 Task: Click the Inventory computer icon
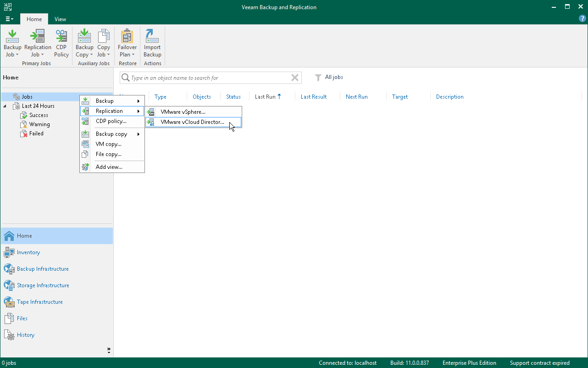pyautogui.click(x=9, y=252)
